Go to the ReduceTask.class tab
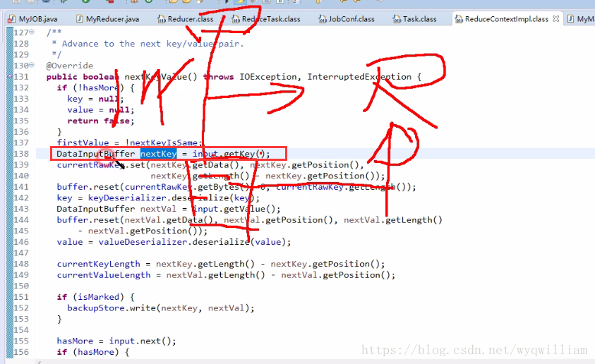595x364 pixels. (x=266, y=19)
